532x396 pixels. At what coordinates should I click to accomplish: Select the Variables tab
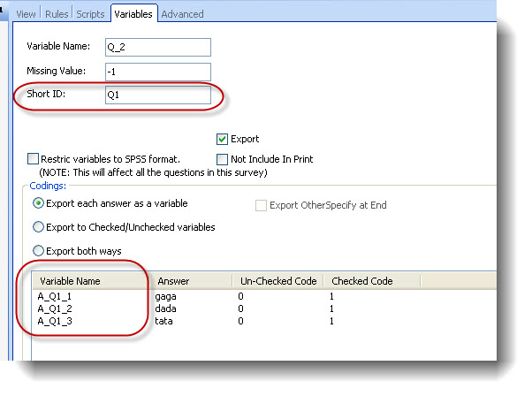[x=133, y=14]
